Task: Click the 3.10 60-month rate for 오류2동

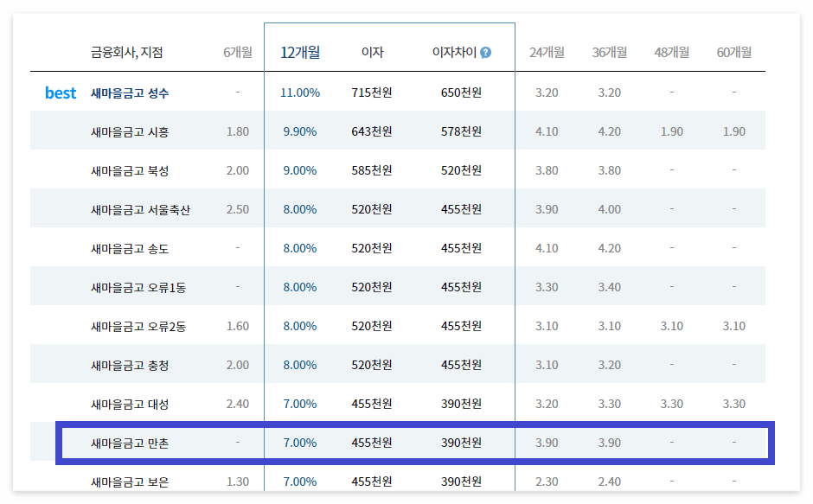Action: 733,326
